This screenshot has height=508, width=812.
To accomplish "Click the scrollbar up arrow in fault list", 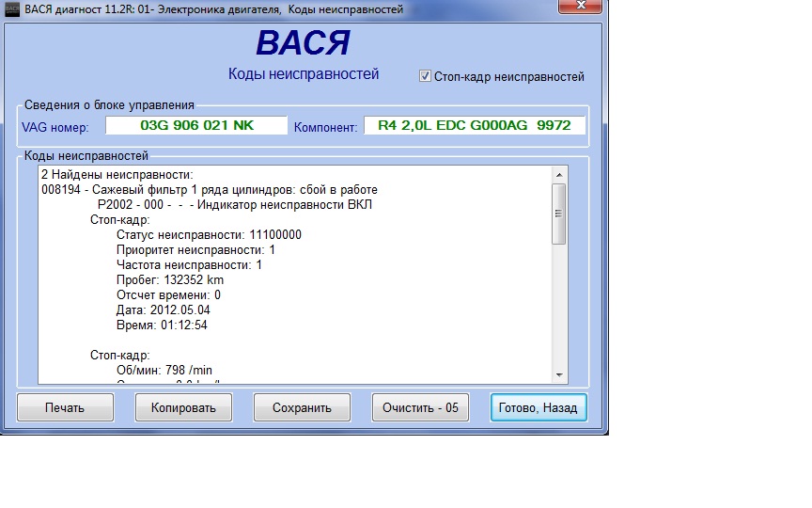I will click(x=559, y=175).
